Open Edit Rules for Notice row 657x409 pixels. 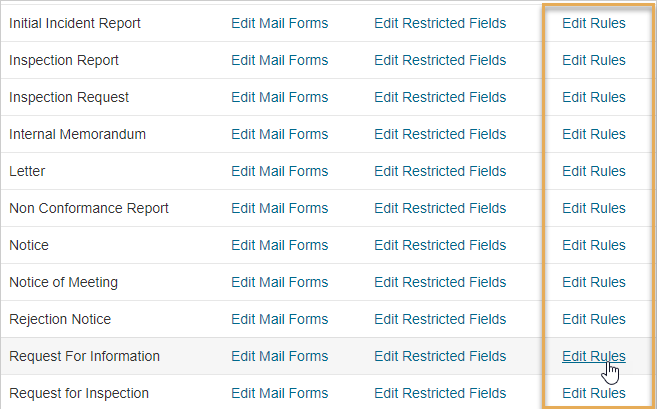(x=594, y=245)
